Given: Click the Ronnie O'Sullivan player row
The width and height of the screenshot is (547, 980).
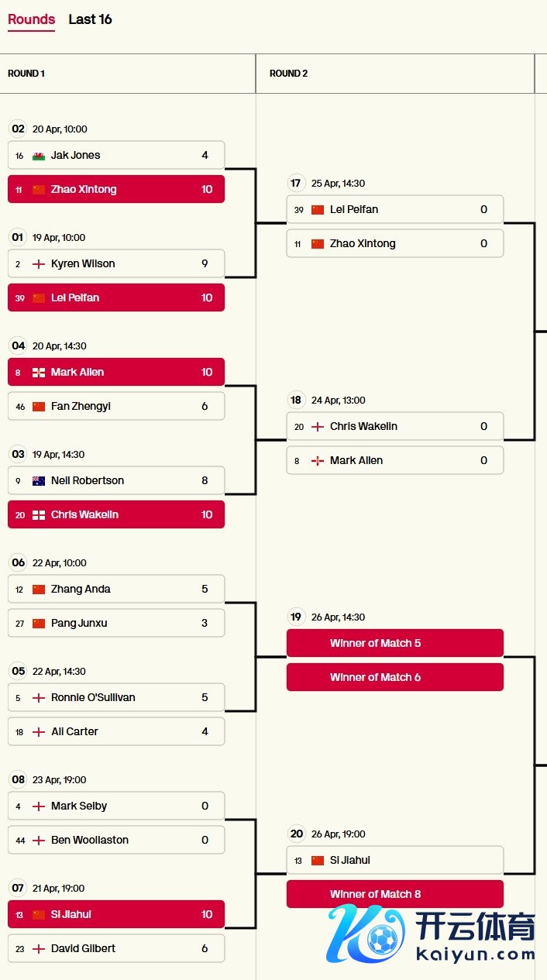Looking at the screenshot, I should pos(116,697).
